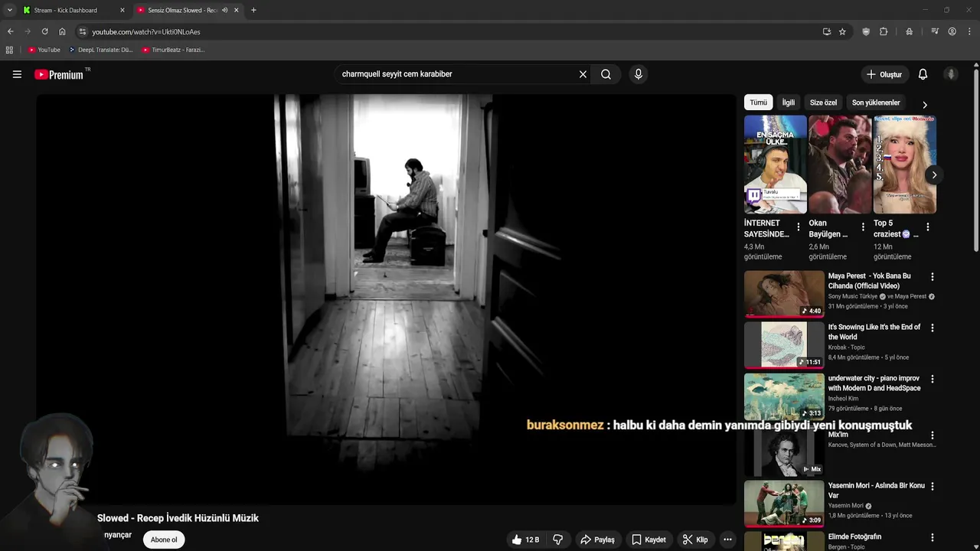Click the address bar URL

point(146,32)
